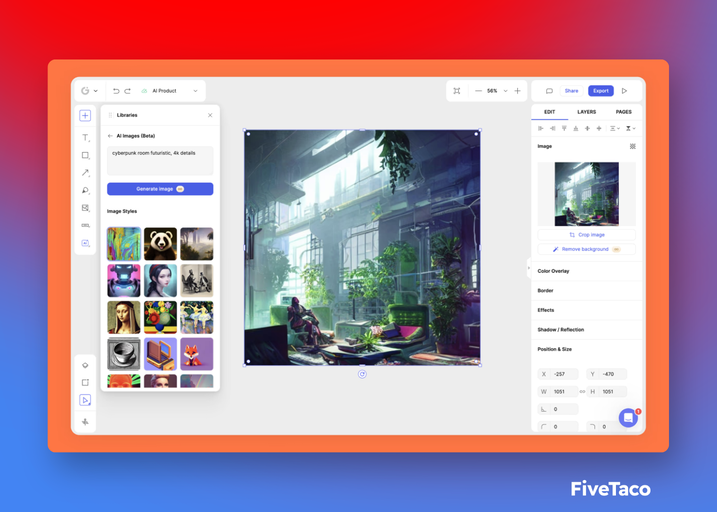Click the Image section settings grid icon
Viewport: 717px width, 512px height.
click(632, 146)
